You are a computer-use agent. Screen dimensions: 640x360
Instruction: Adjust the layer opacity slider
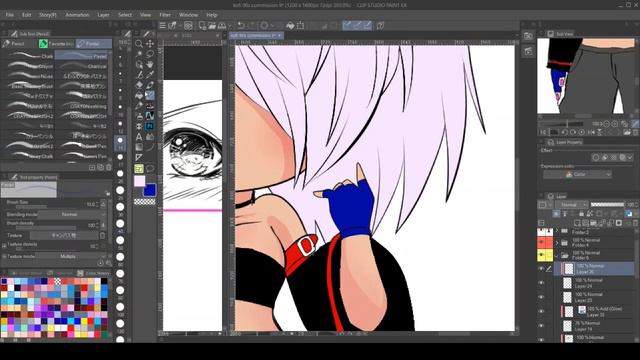[x=607, y=204]
